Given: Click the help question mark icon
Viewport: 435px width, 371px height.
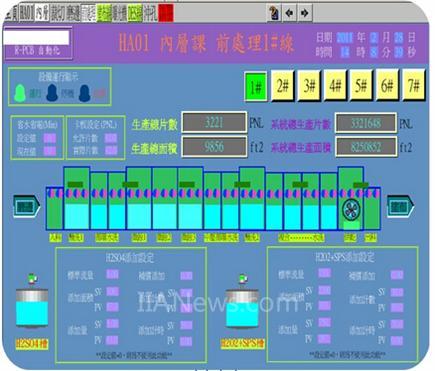Looking at the screenshot, I should [273, 13].
